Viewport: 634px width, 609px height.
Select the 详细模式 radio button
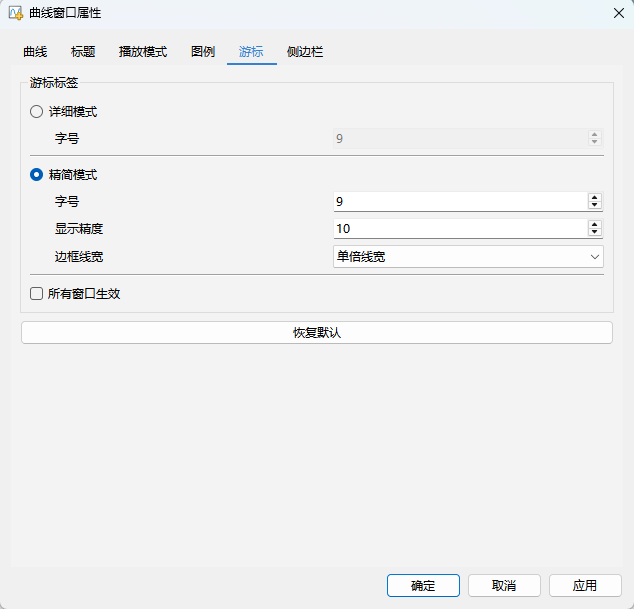point(37,112)
